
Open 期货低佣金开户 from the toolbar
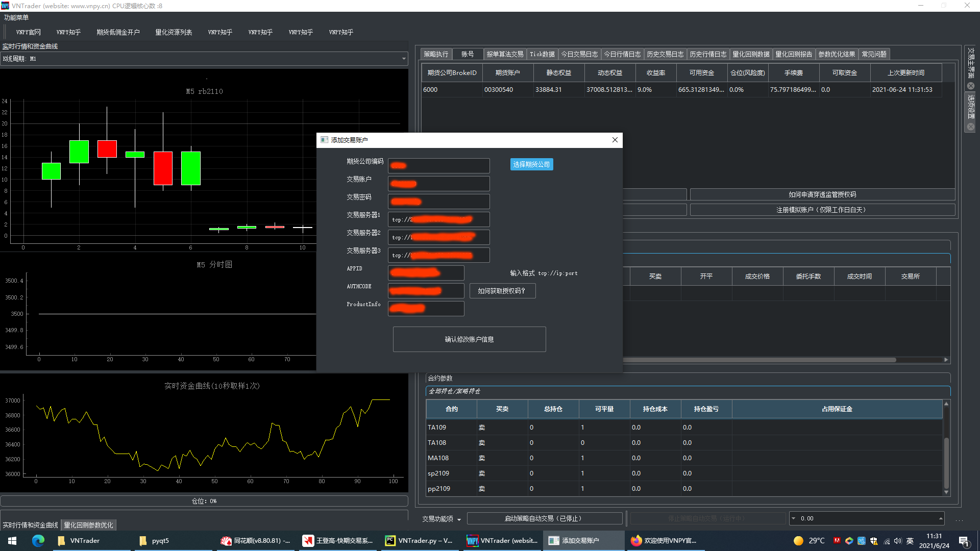[x=118, y=32]
